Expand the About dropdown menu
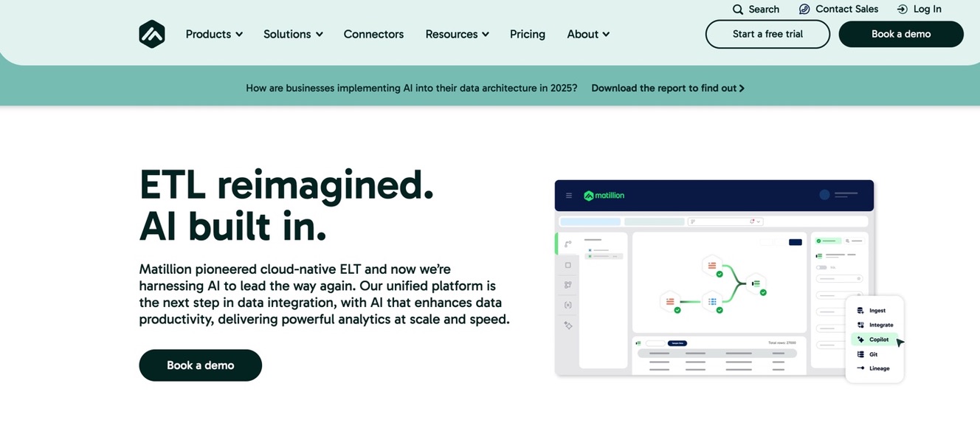The width and height of the screenshot is (980, 437). pos(588,34)
